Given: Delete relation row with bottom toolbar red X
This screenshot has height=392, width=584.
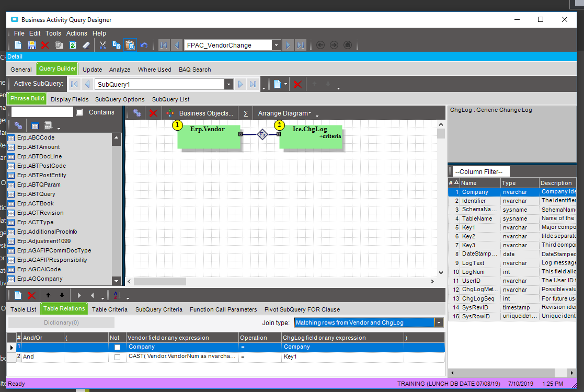Looking at the screenshot, I should 32,295.
